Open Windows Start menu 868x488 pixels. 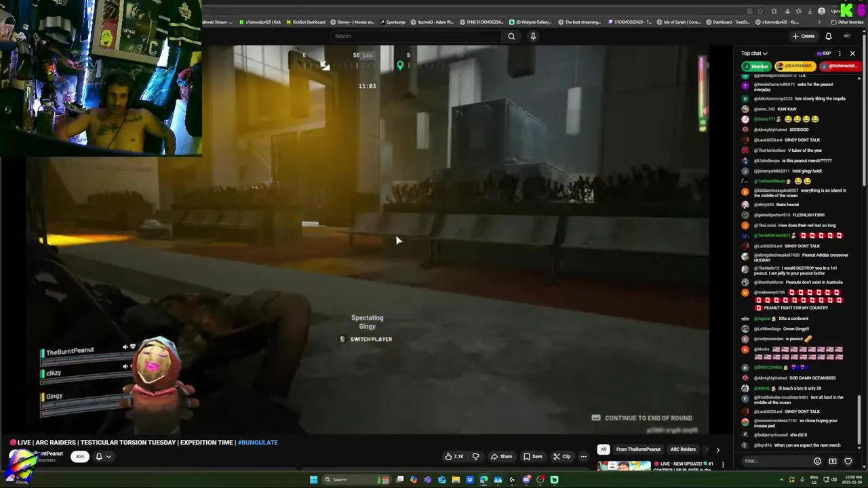313,480
